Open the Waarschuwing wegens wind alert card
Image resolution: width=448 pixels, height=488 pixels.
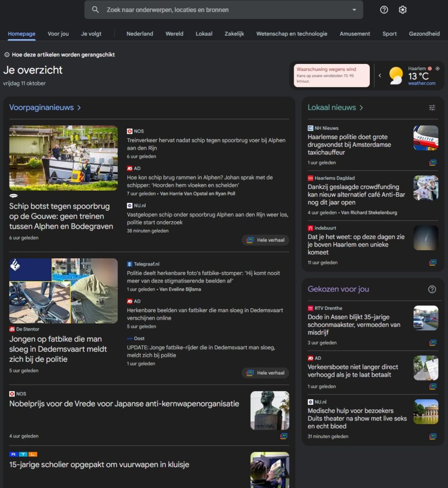click(332, 75)
